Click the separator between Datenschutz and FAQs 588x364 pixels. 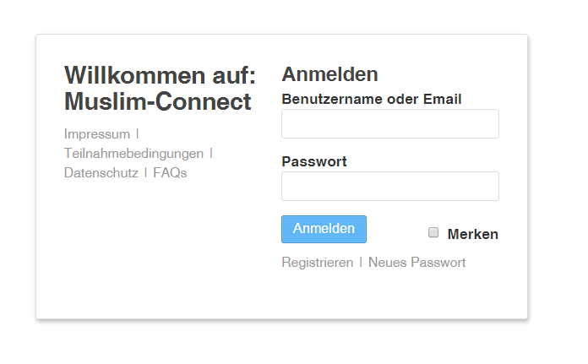145,172
